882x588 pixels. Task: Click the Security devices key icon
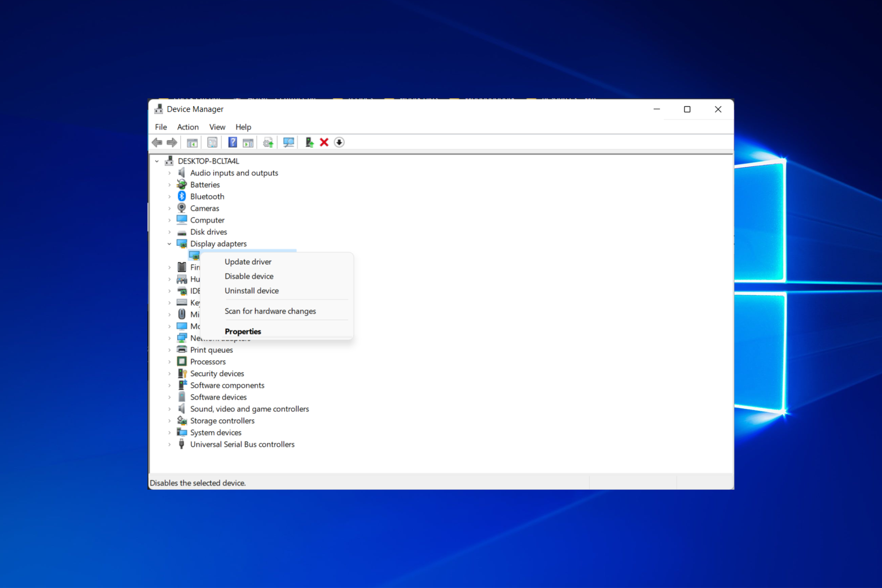click(x=182, y=373)
